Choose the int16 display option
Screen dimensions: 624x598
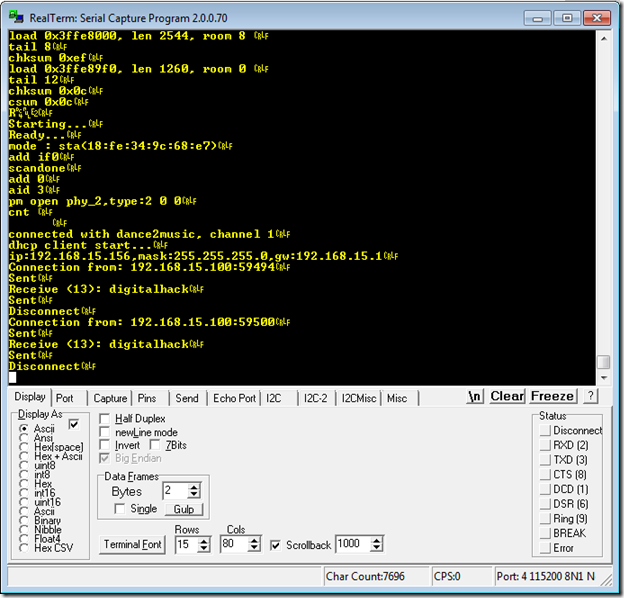[24, 493]
